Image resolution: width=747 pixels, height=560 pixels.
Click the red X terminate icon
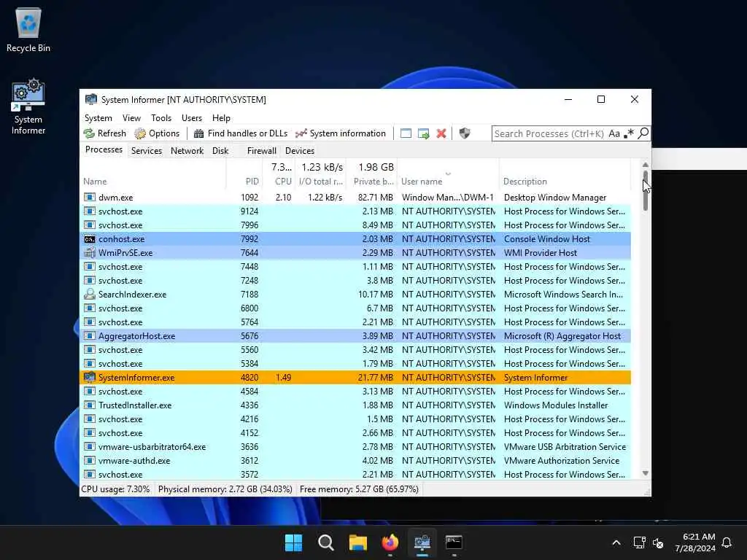click(x=441, y=133)
